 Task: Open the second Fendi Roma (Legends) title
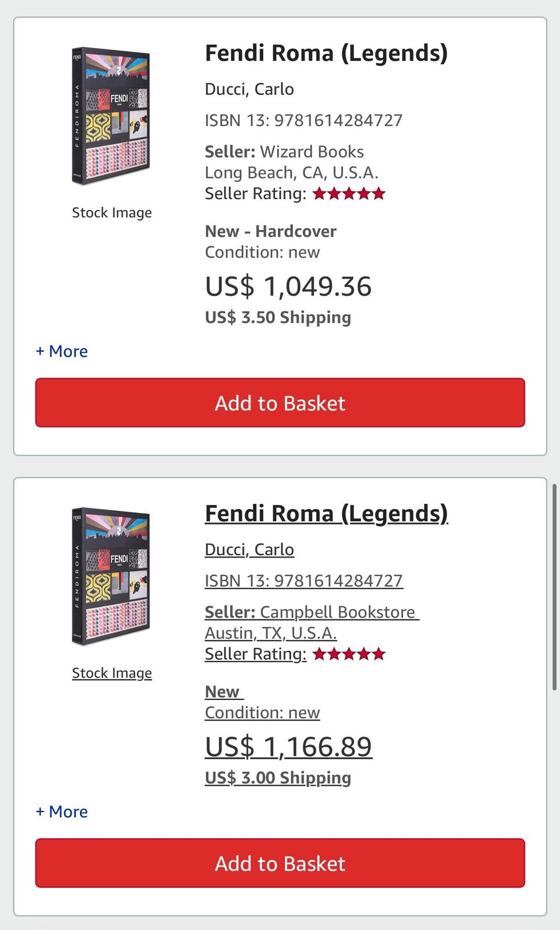point(326,514)
